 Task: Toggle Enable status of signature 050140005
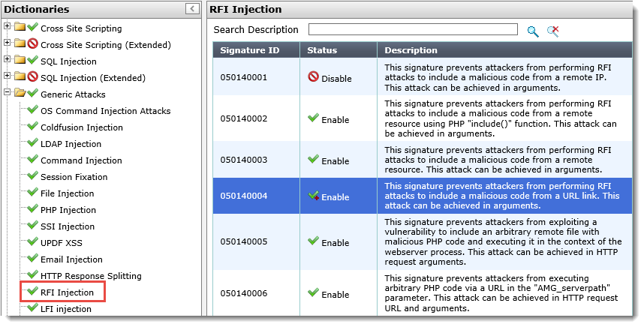[x=329, y=242]
